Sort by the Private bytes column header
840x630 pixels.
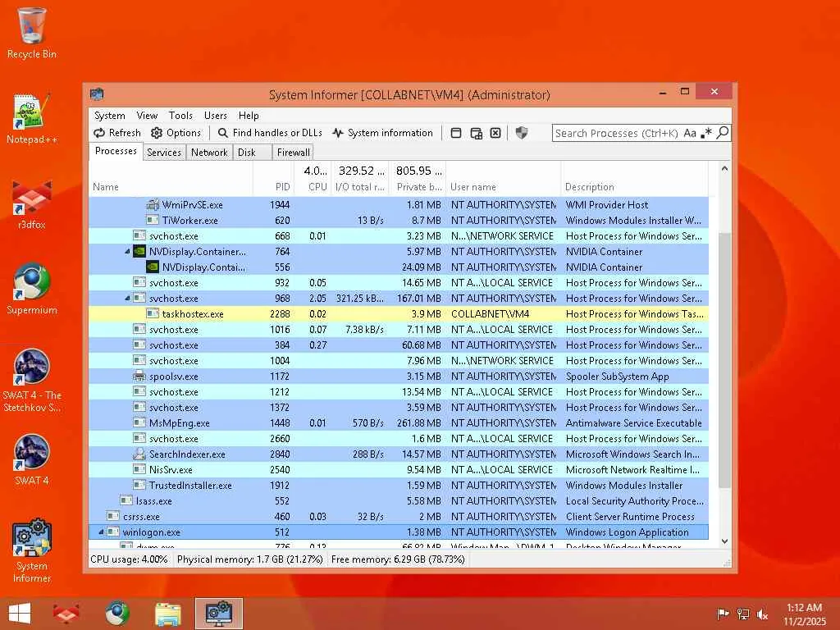418,180
